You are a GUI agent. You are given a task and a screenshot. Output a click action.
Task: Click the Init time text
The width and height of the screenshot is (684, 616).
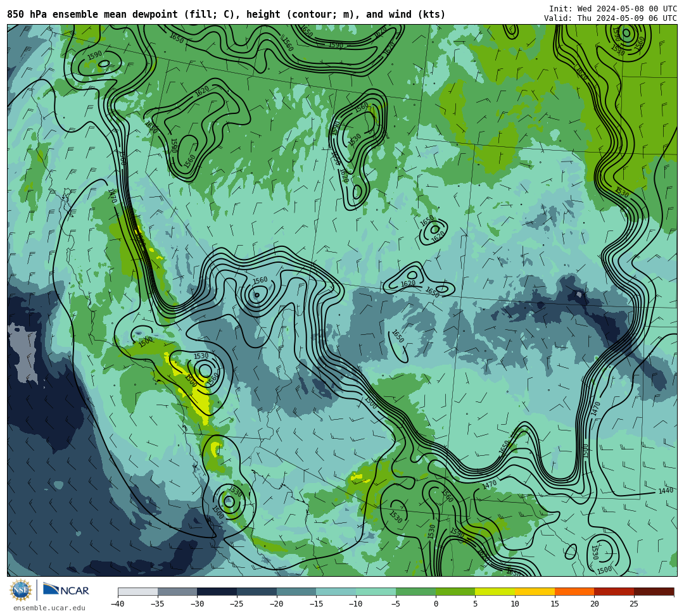click(613, 9)
